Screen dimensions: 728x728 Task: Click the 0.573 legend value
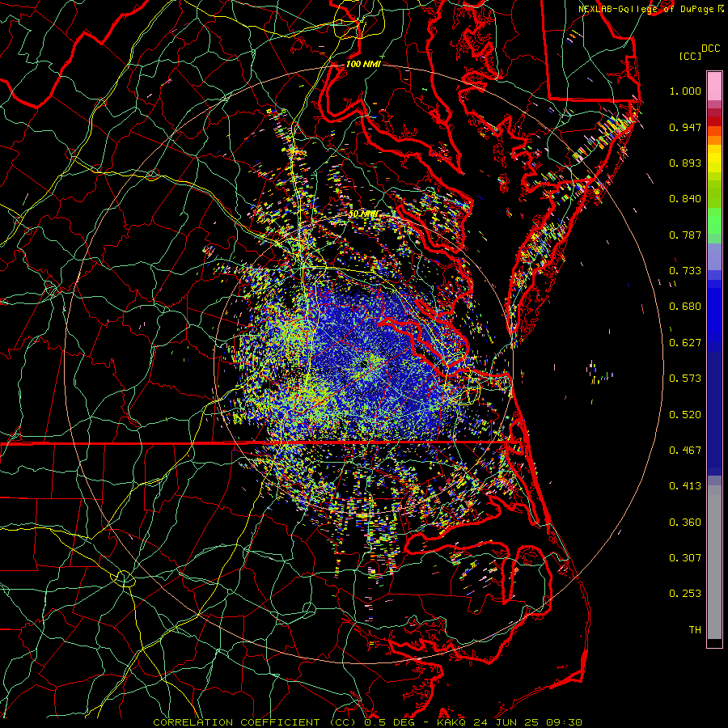(x=685, y=379)
